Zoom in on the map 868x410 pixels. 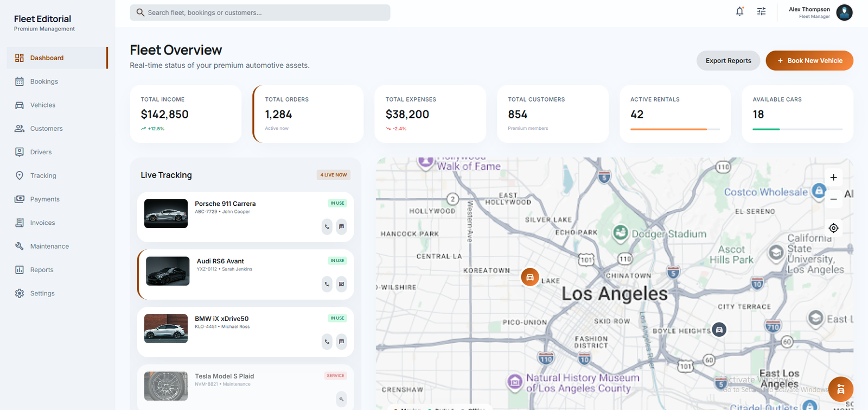[833, 178]
